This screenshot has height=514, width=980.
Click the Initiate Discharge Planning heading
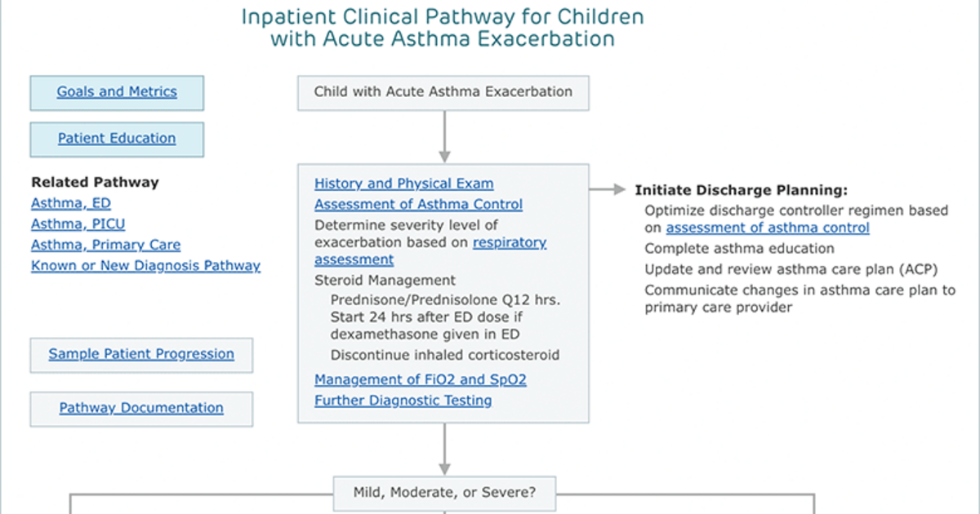[x=742, y=190]
